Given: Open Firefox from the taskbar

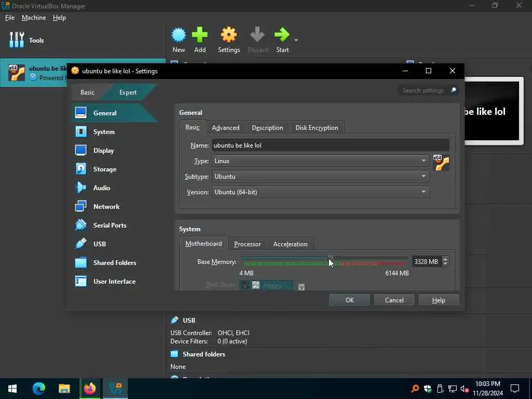Looking at the screenshot, I should (x=90, y=389).
